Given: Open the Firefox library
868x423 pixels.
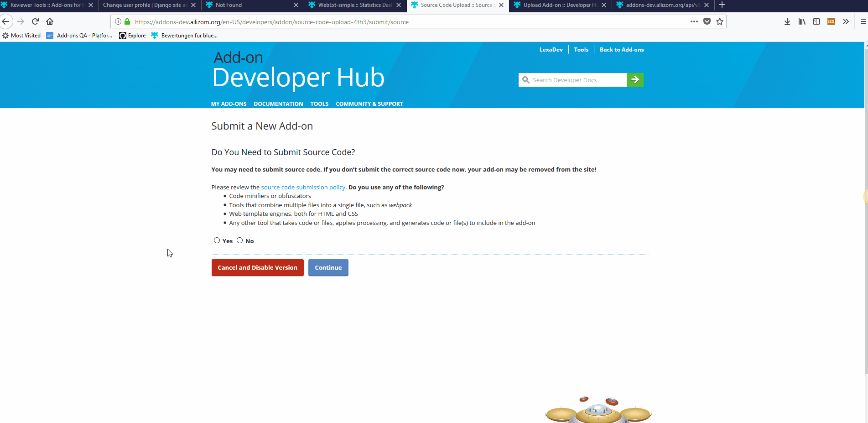Looking at the screenshot, I should (x=801, y=21).
